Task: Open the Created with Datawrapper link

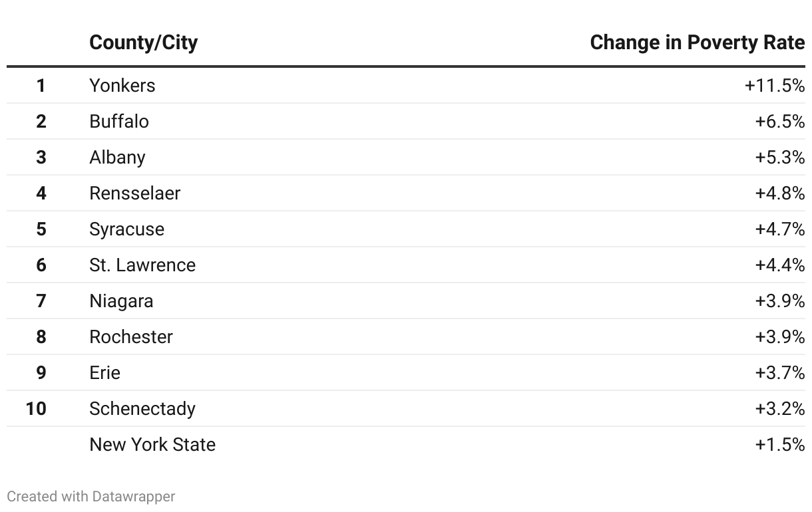Action: click(91, 497)
